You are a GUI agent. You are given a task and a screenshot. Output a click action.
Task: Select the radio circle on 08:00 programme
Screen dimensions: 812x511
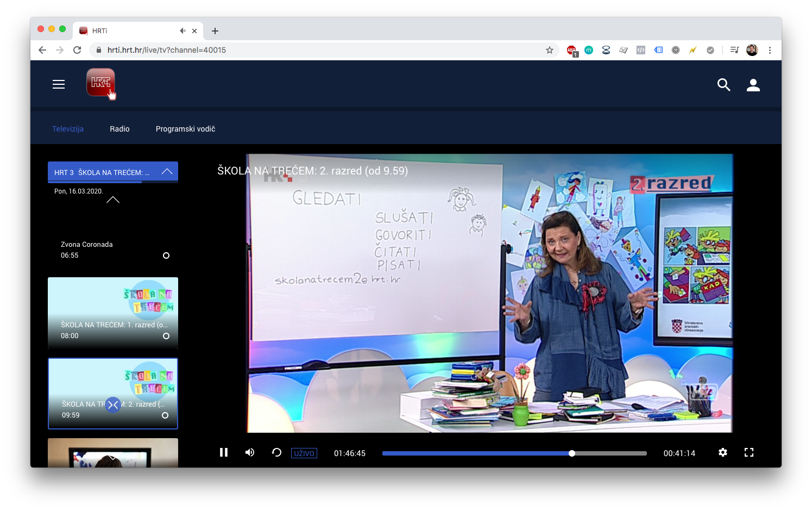pyautogui.click(x=166, y=336)
